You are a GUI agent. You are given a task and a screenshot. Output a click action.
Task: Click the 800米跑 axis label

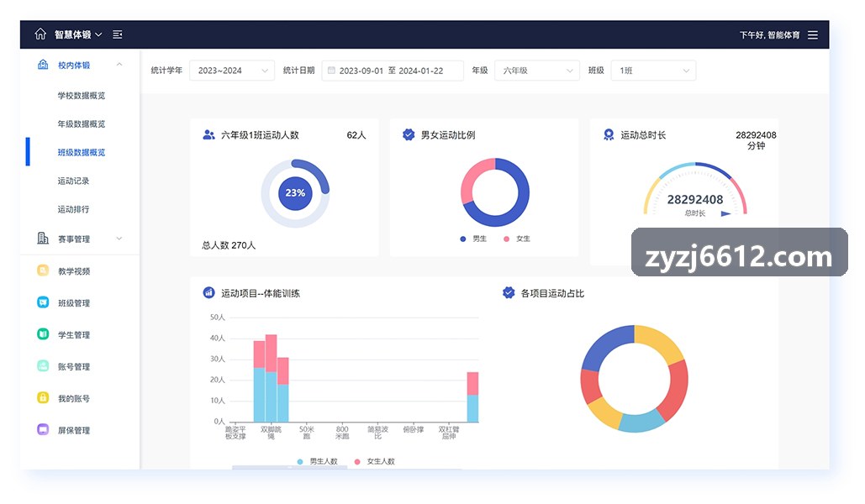point(342,433)
